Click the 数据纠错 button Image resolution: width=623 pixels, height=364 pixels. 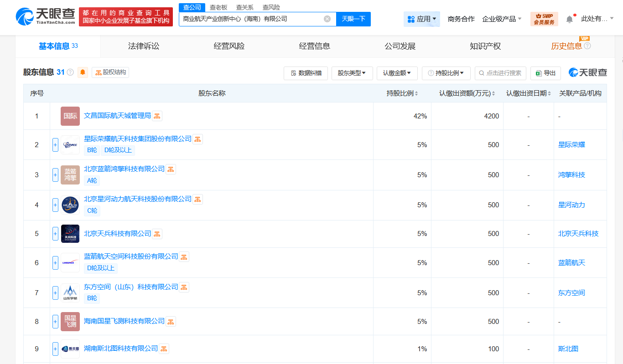point(306,73)
